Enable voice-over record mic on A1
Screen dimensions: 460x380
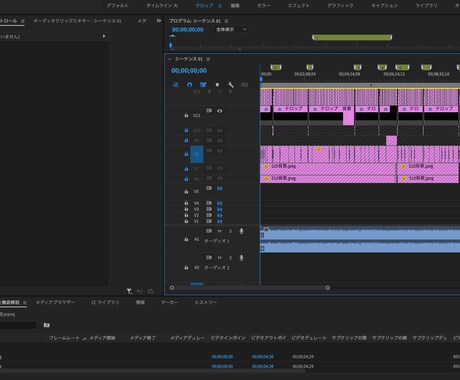click(x=241, y=231)
